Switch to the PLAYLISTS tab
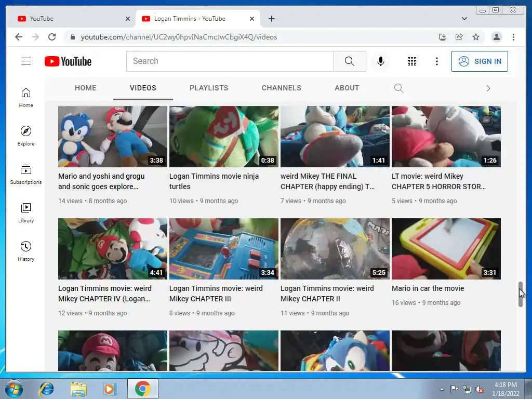This screenshot has height=399, width=532. click(x=209, y=88)
